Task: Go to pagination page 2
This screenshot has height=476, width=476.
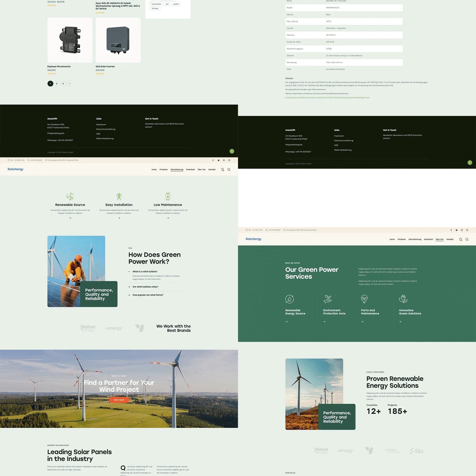Action: [57, 84]
